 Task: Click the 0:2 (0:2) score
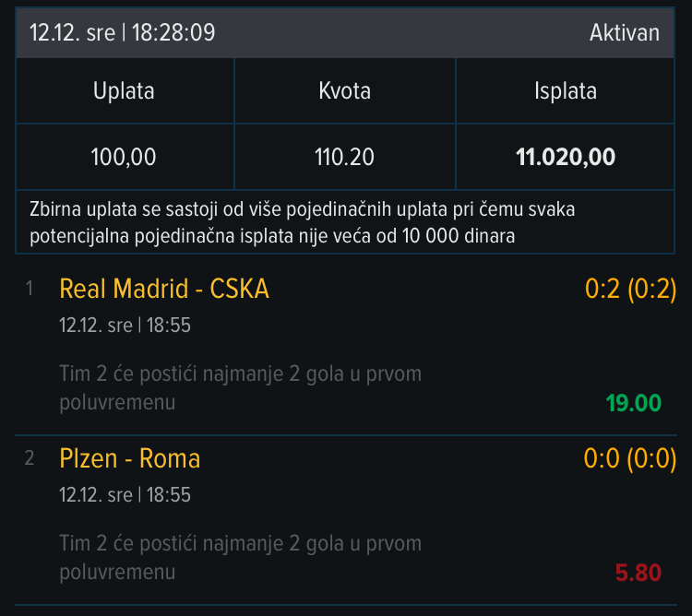[x=630, y=289]
